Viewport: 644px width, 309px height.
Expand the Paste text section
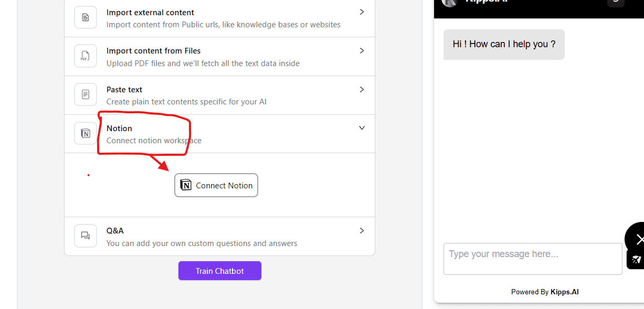(362, 90)
